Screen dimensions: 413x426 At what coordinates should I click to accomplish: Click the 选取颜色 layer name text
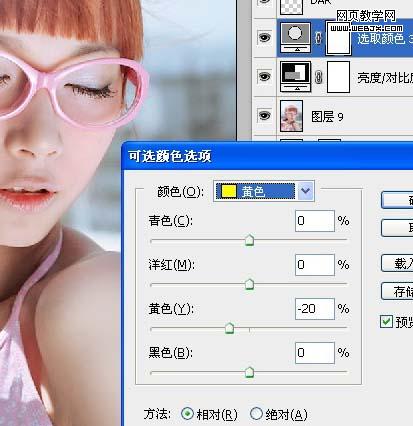[x=385, y=39]
